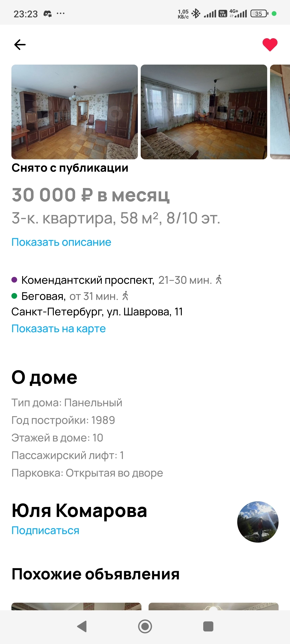Tap the back arrow icon
Viewport: 290px width, 644px height.
[20, 45]
